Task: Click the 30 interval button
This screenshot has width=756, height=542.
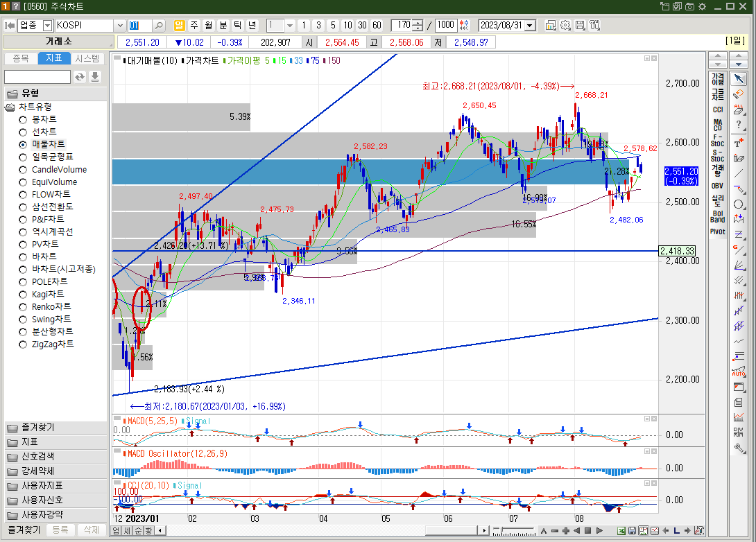Action: point(362,25)
